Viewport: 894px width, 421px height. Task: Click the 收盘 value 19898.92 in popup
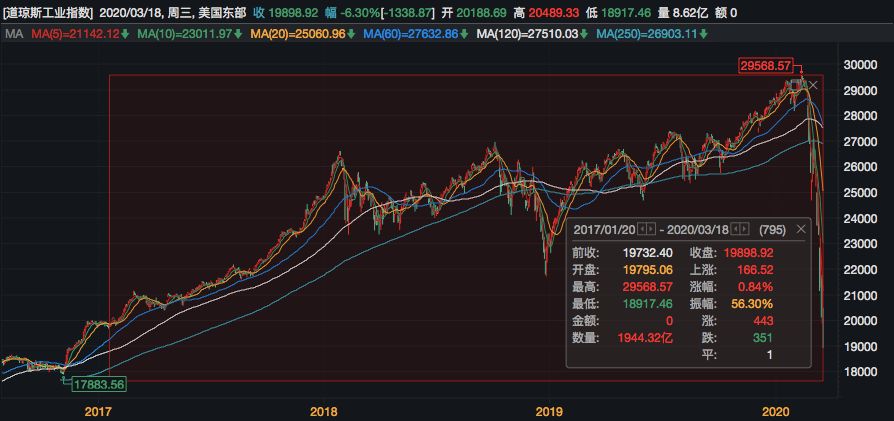(749, 253)
